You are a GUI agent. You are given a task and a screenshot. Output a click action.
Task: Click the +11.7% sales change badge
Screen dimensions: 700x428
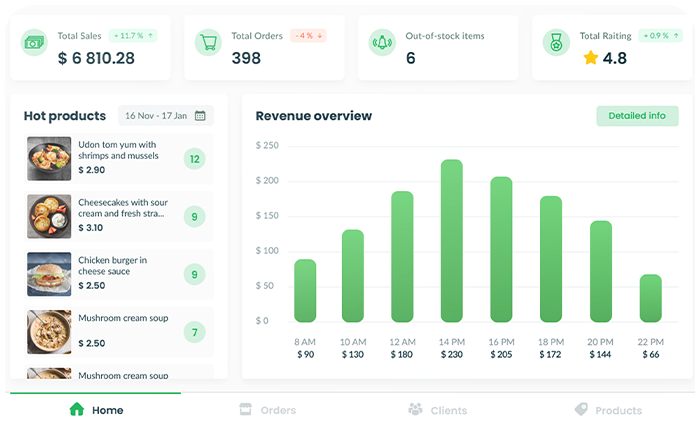pos(134,36)
